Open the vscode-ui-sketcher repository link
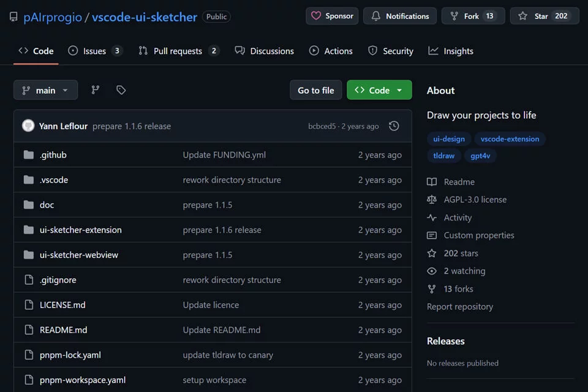Viewport: 588px width, 392px height. (145, 17)
